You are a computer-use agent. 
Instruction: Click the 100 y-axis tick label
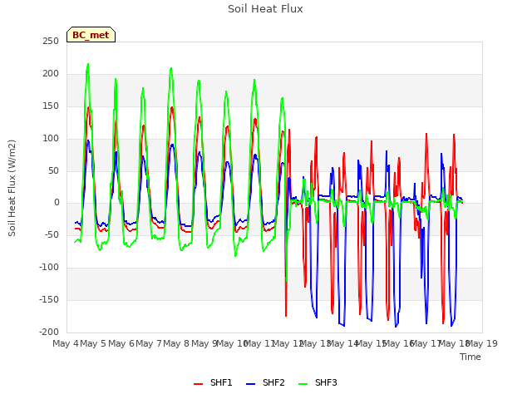51,139
